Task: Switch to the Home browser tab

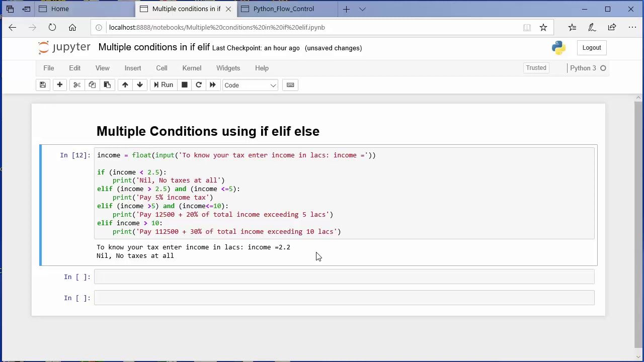Action: (85, 9)
